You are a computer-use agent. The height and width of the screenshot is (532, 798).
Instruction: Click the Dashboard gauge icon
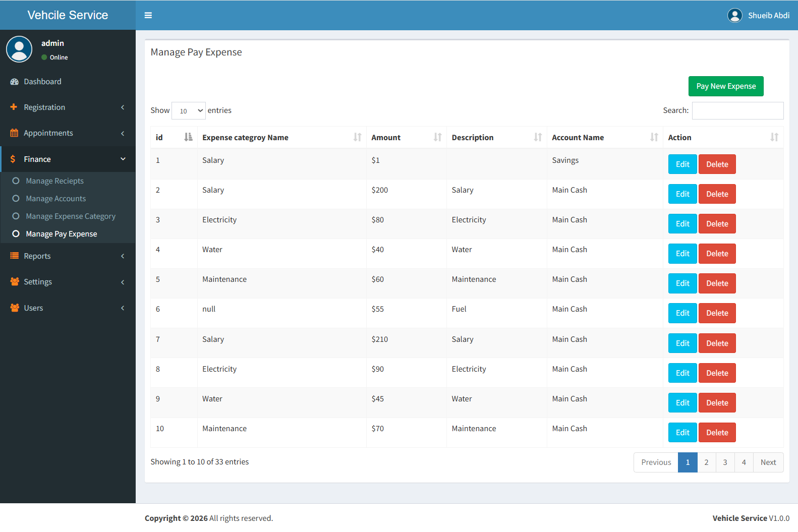click(14, 82)
